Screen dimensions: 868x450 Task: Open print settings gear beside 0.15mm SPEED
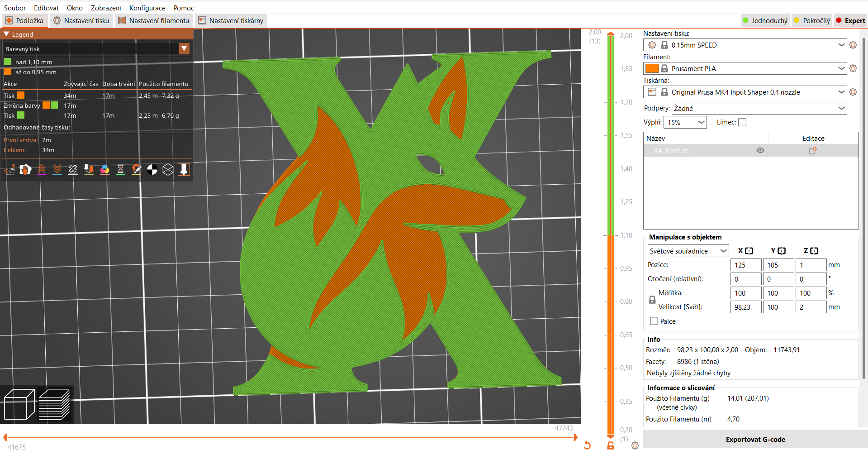click(x=854, y=45)
